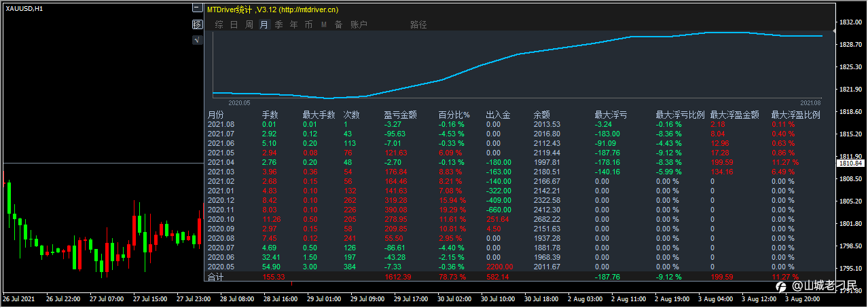Click the 盈亏金额 column header
The width and height of the screenshot is (868, 308).
[400, 115]
